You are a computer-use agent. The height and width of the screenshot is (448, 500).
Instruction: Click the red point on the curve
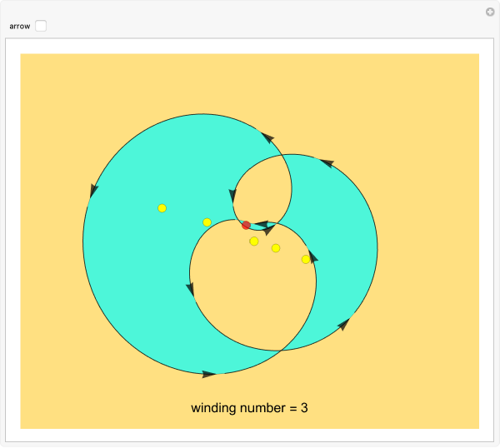[246, 226]
